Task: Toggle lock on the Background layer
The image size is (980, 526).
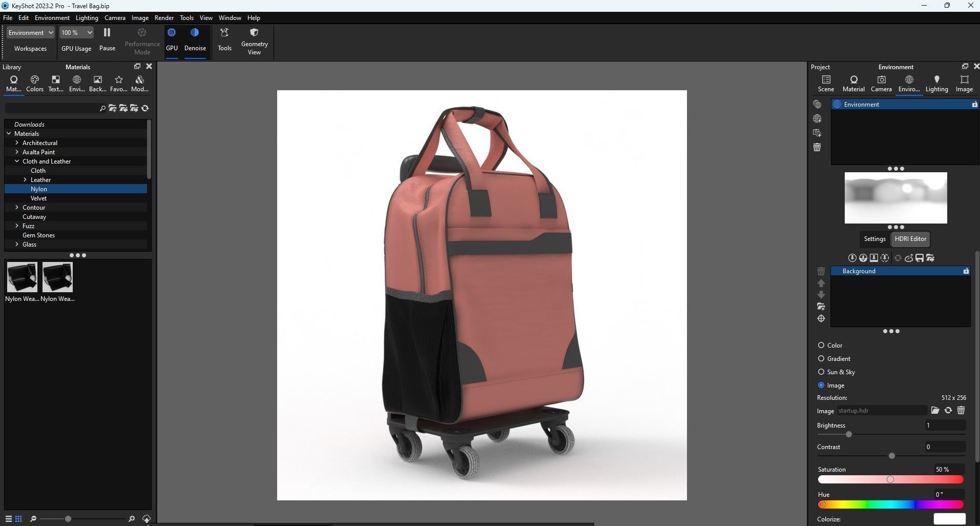Action: [x=966, y=271]
